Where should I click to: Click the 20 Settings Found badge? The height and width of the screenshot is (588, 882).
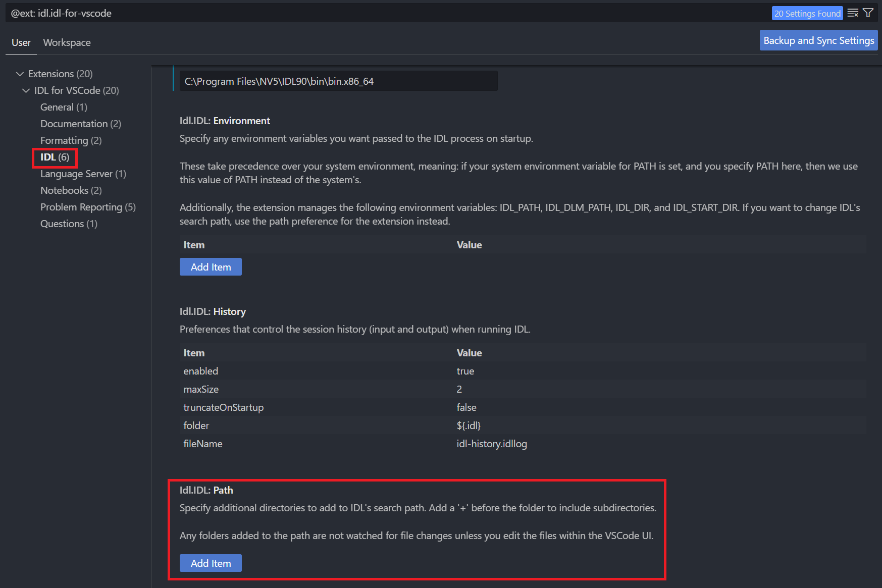click(807, 13)
